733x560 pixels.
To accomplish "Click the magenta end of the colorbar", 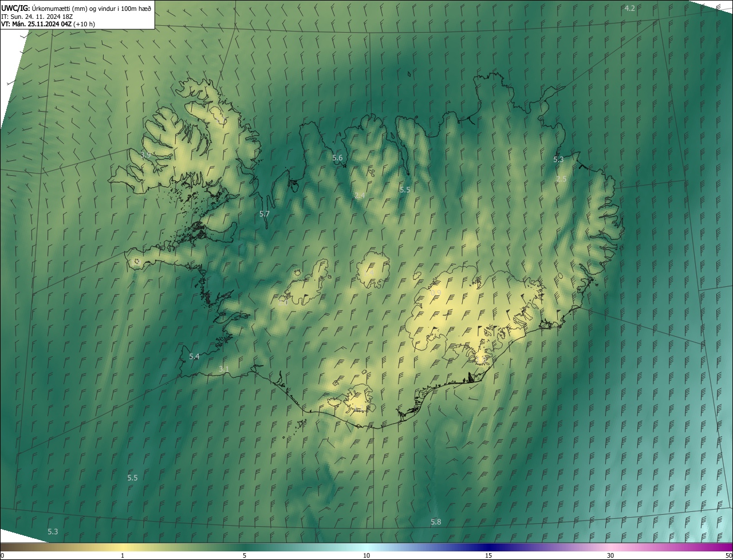I will tap(723, 547).
